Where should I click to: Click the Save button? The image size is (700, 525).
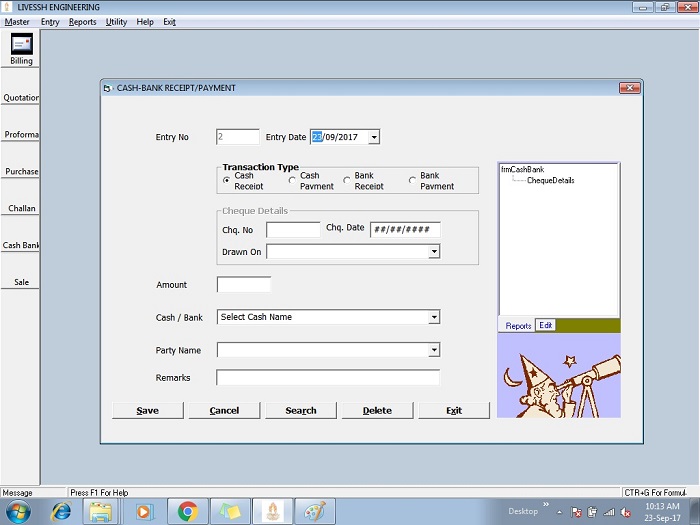tap(147, 410)
